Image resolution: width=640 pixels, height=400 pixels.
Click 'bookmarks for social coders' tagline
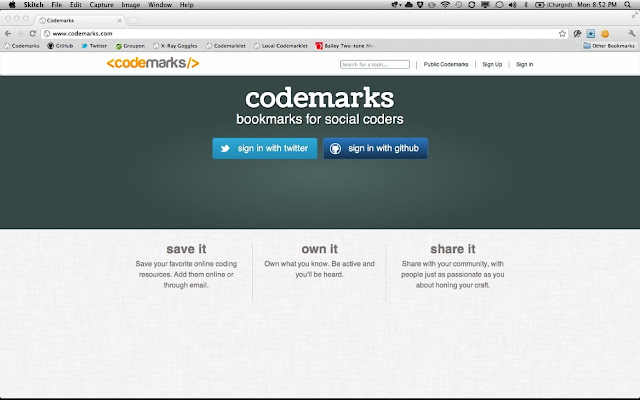pos(320,119)
